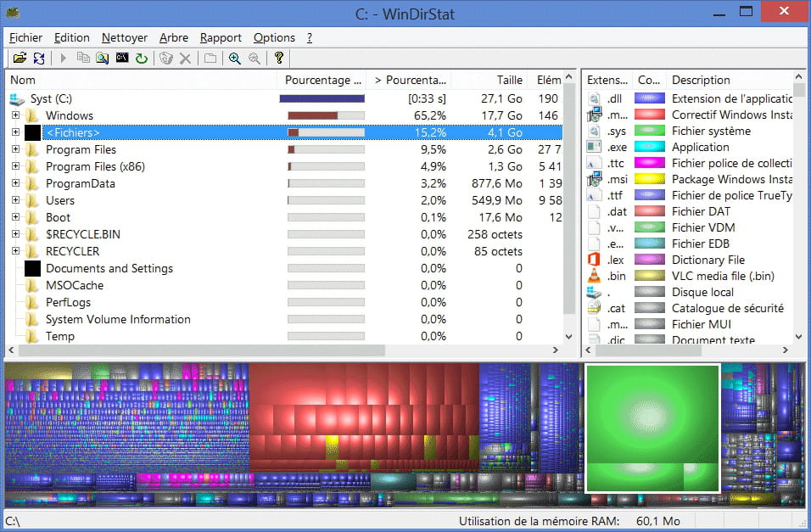Screen dimensions: 811x532
Task: Open the Rapport menu
Action: (x=221, y=38)
